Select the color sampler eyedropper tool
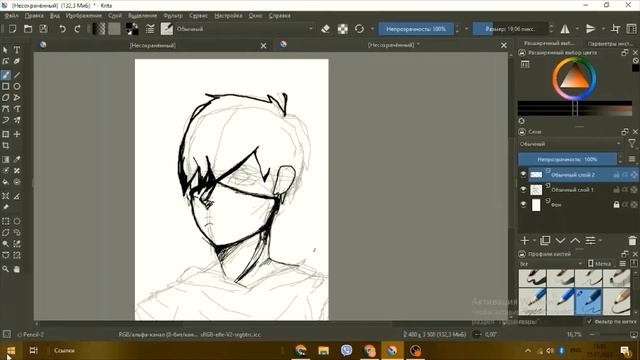The image size is (640, 360). click(x=17, y=159)
